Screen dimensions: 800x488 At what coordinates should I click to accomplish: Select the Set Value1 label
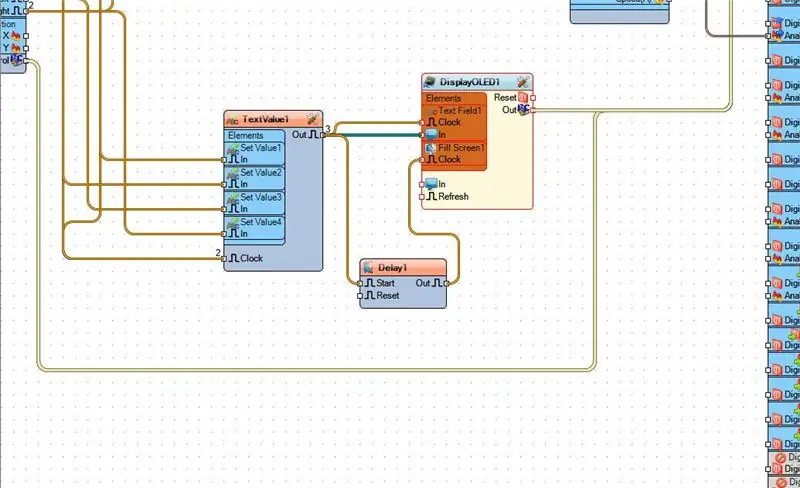coord(261,148)
